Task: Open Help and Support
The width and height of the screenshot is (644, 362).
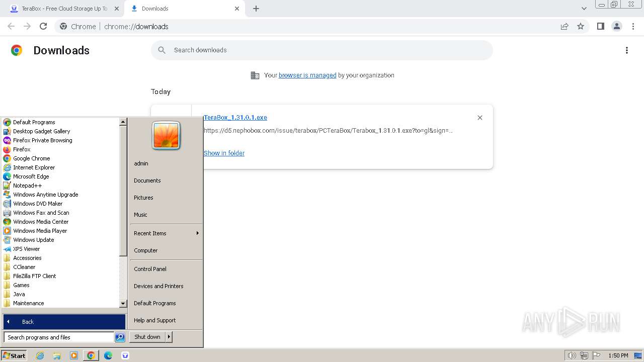Action: 155,320
